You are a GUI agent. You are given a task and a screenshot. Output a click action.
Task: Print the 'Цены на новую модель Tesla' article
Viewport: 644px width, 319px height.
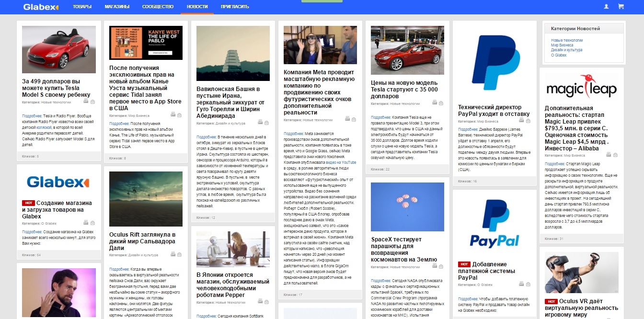tap(435, 103)
